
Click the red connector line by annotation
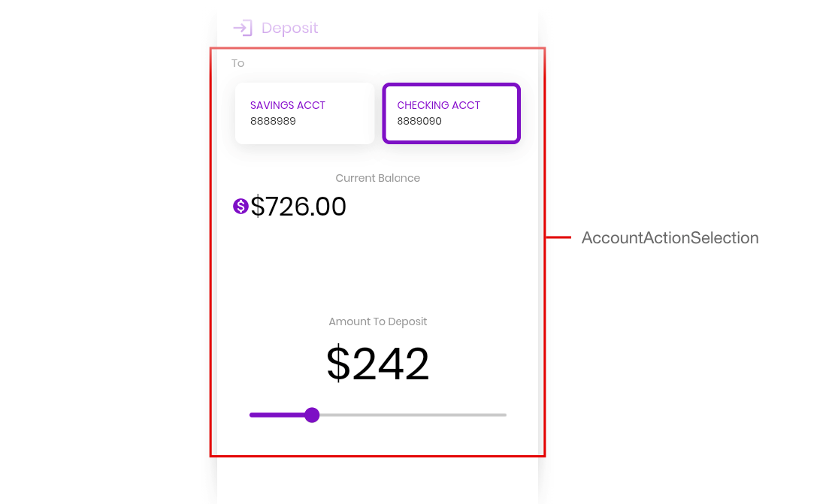pos(558,237)
